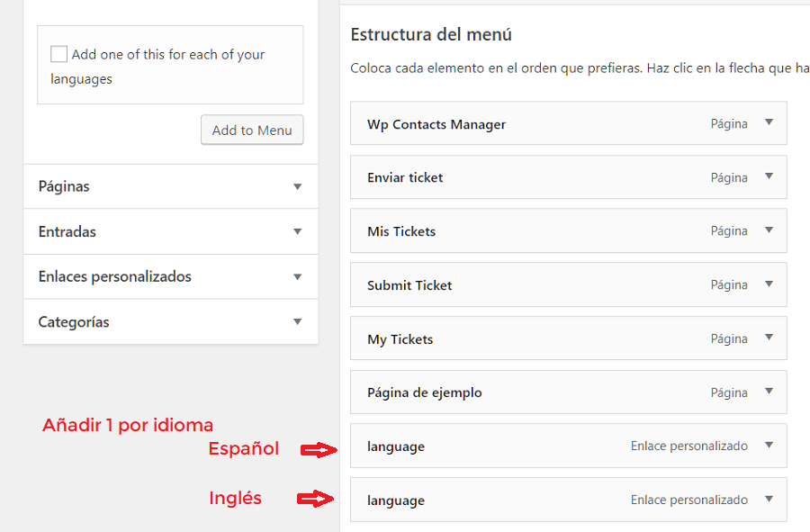Enable the 'Add one of this' languages checkbox
Viewport: 810px width, 532px height.
click(x=59, y=54)
